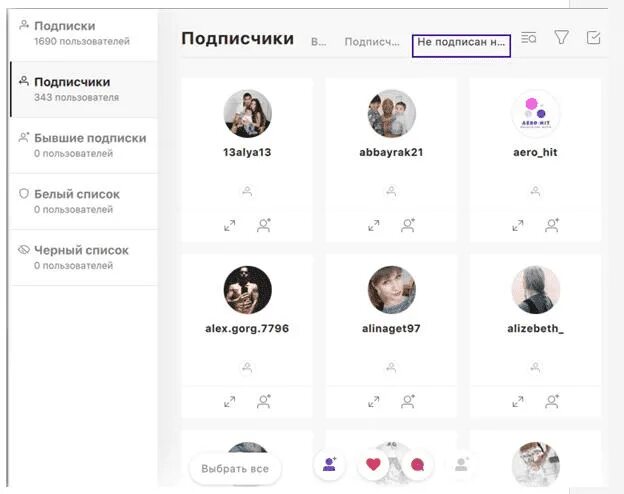Follow alizebeth_ using add-user icon
This screenshot has height=494, width=624.
(552, 401)
